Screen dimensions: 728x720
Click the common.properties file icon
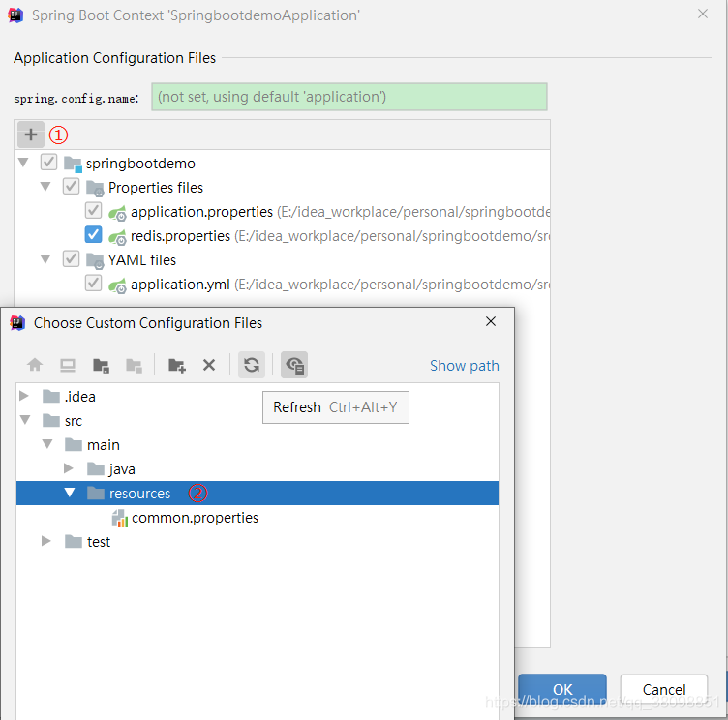120,518
